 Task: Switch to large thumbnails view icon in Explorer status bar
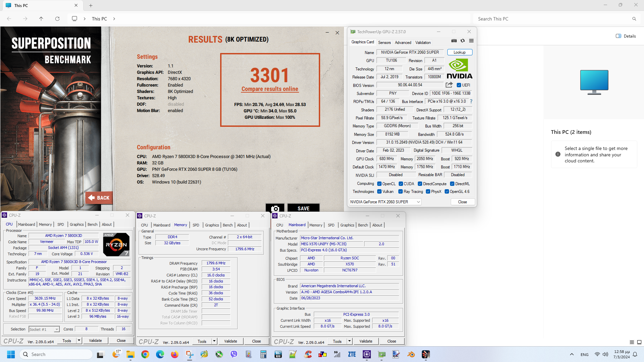pyautogui.click(x=639, y=342)
